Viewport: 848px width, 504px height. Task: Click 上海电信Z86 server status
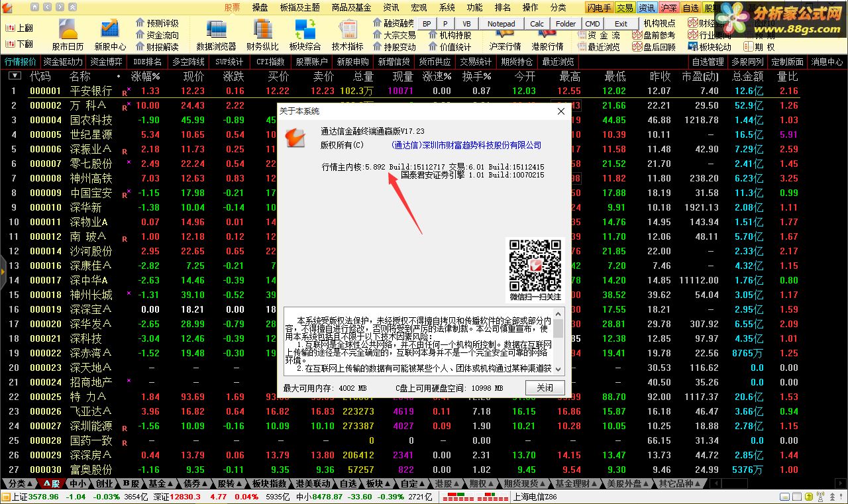click(535, 496)
